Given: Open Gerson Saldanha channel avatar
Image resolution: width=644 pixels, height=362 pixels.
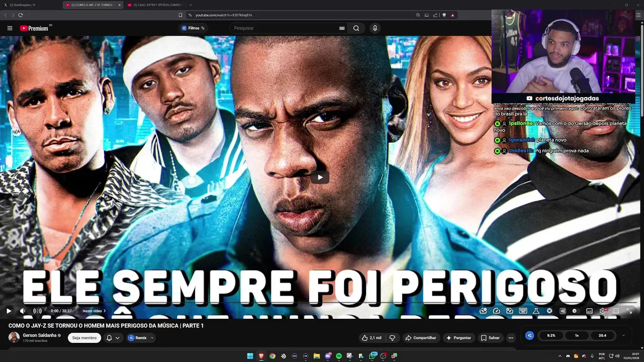Looking at the screenshot, I should pos(14,337).
